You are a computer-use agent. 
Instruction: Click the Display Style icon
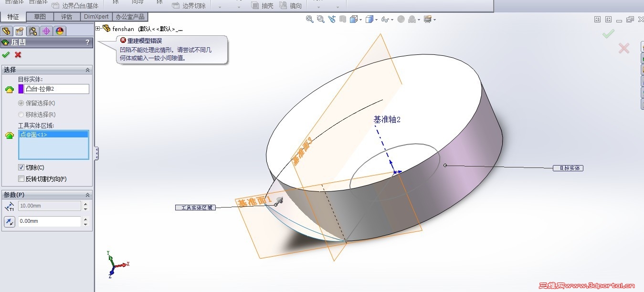(x=370, y=19)
